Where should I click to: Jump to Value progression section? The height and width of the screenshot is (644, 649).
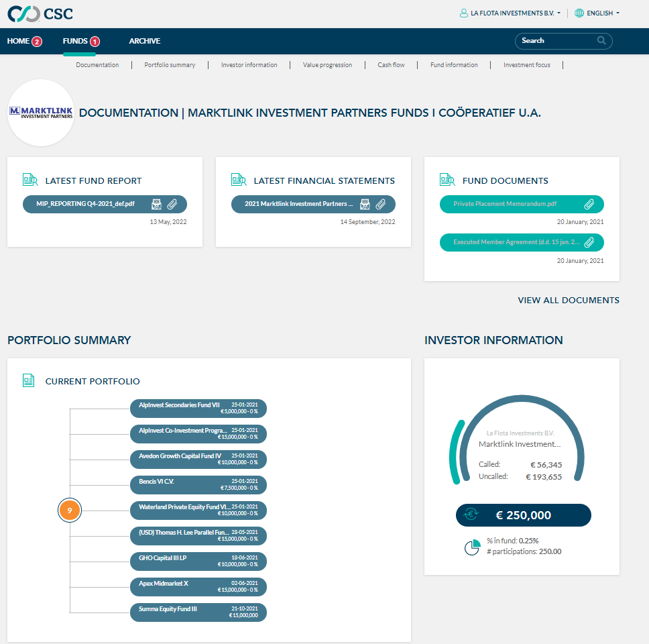coord(327,65)
